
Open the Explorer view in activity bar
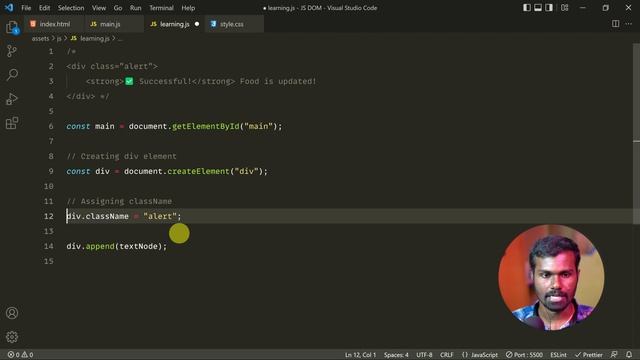click(12, 28)
